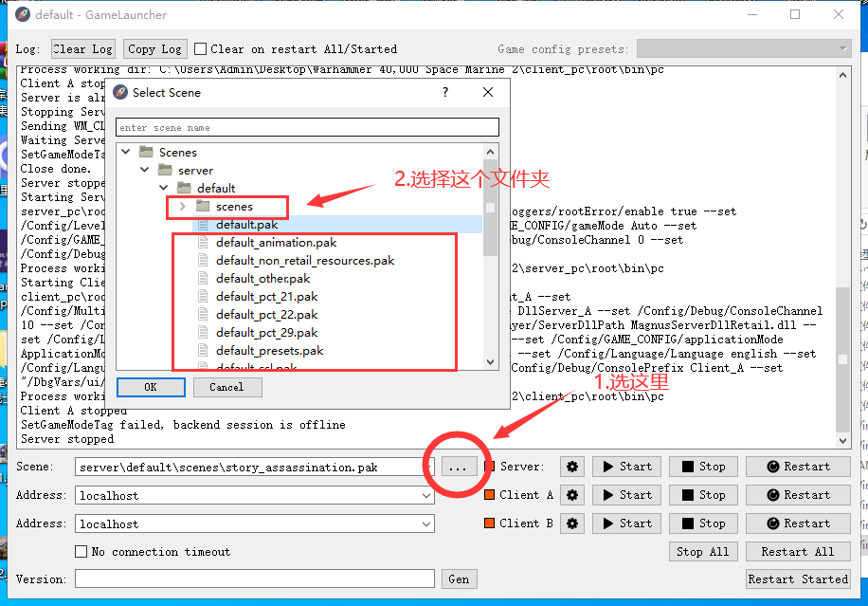The image size is (868, 606).
Task: Start Client A
Action: click(626, 495)
